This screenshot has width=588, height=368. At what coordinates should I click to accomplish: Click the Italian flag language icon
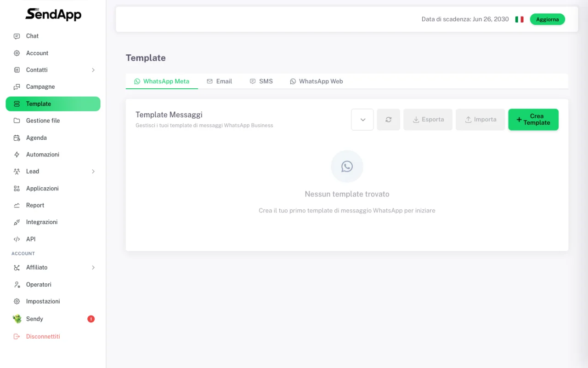click(x=519, y=19)
